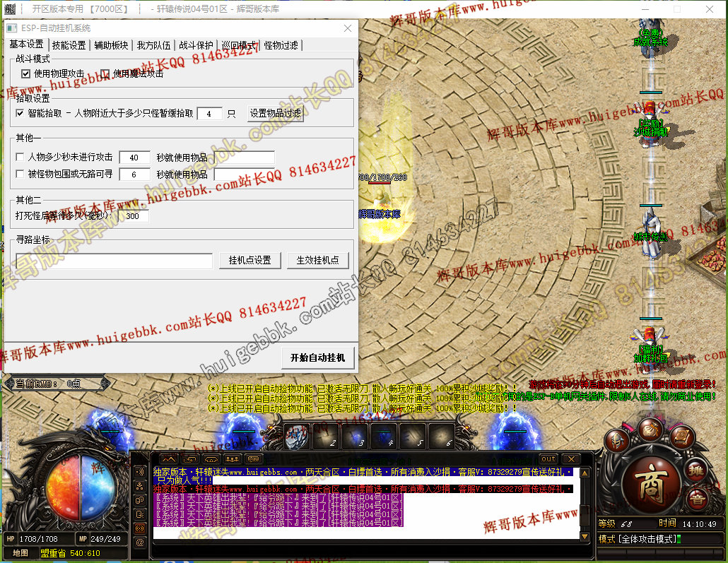Viewport: 728px width, 563px height.
Task: Click the 寻路坐标 coordinate input field
Action: coord(115,261)
